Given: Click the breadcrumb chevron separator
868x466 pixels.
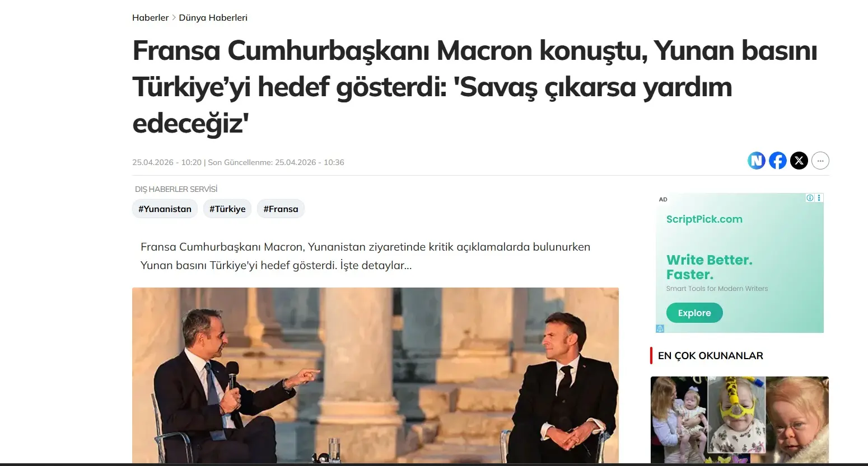Looking at the screenshot, I should point(174,18).
